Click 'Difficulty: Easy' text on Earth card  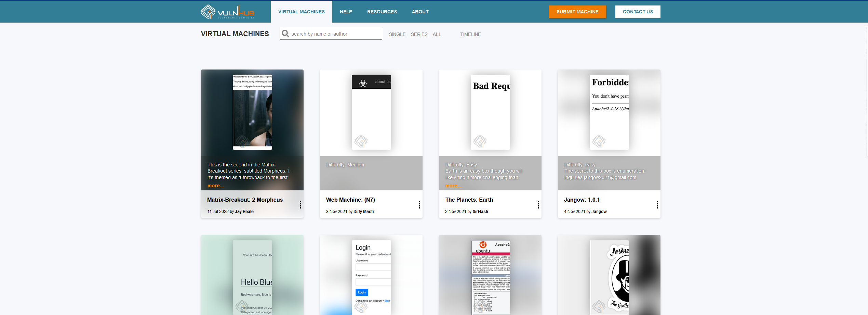(461, 165)
